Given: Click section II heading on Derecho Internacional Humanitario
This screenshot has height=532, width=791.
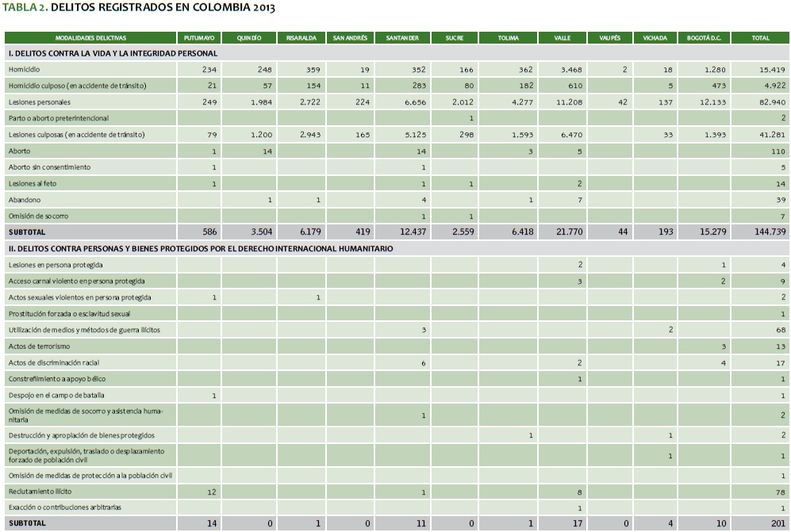Looking at the screenshot, I should coord(200,248).
